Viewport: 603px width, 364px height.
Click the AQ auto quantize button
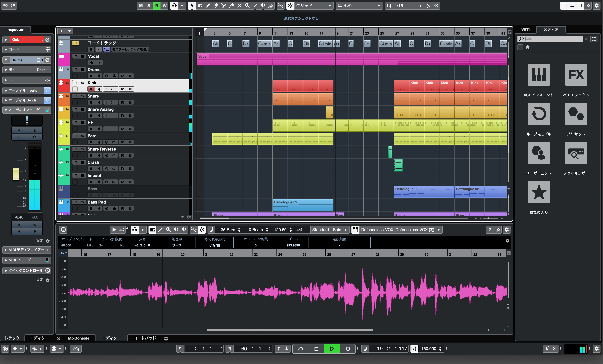point(76,349)
